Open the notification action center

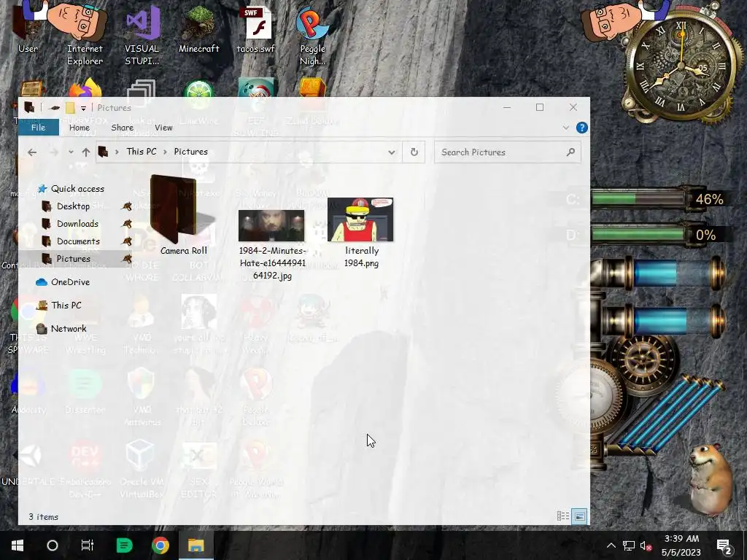[x=724, y=545]
